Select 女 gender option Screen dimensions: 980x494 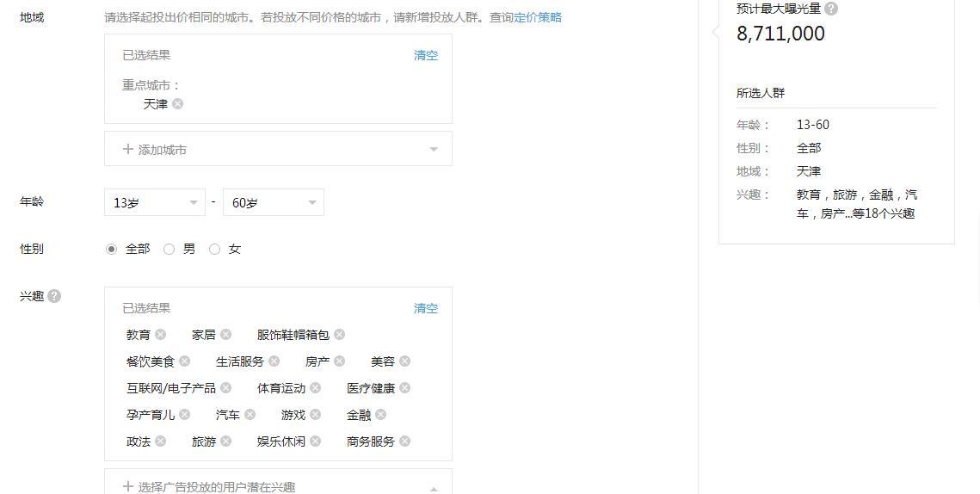(214, 249)
